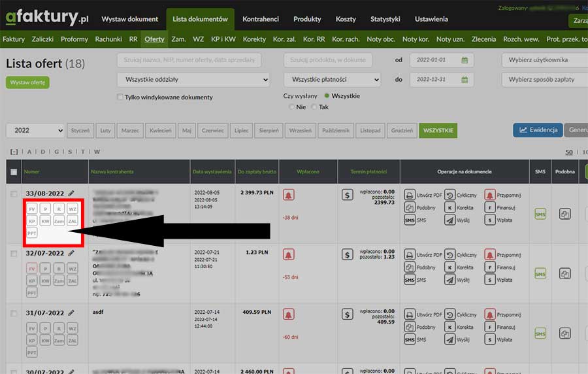Click the green SMS icon in row 33/08-2022
588x374 pixels.
(540, 214)
